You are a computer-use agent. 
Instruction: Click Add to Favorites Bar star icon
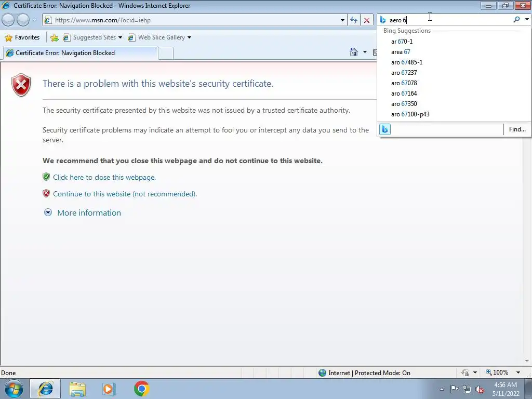54,37
